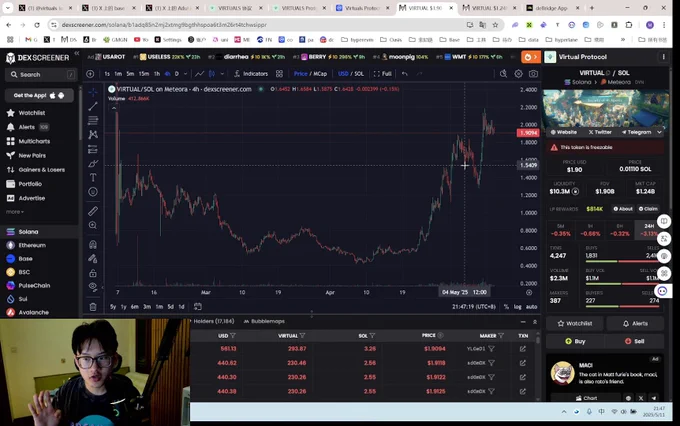Click the DEX Screener search field

pos(42,75)
